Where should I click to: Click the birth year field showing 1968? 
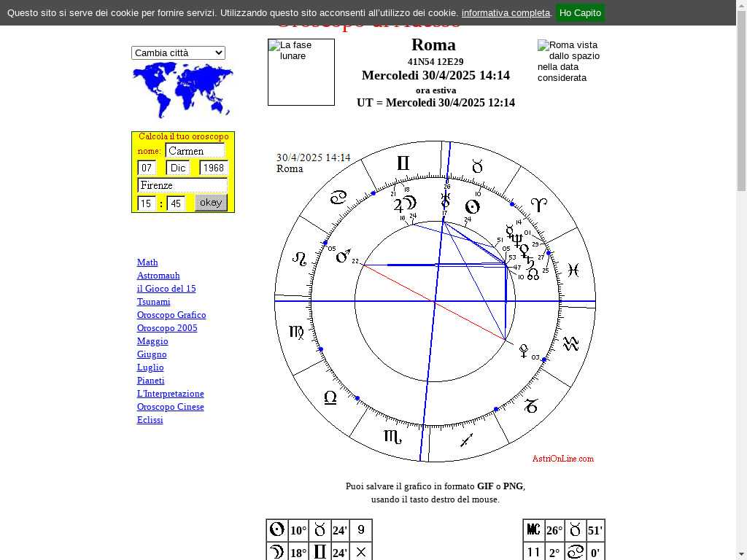pos(214,168)
